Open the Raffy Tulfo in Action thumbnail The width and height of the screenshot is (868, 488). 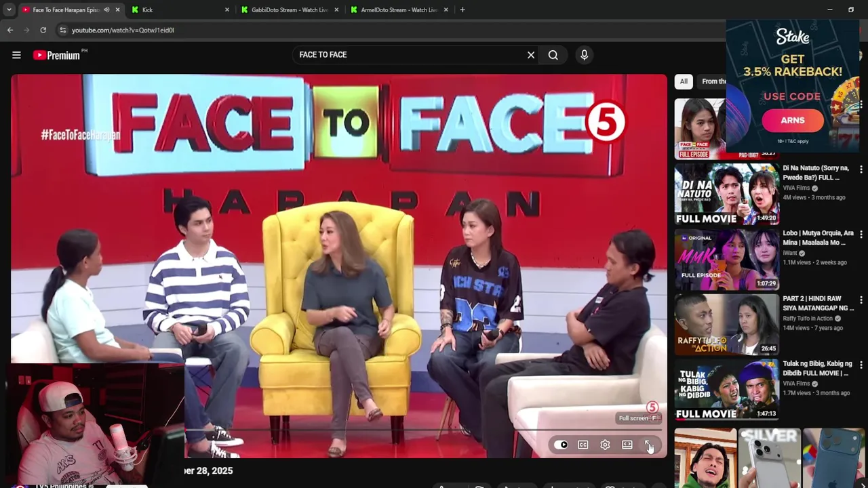pyautogui.click(x=726, y=324)
